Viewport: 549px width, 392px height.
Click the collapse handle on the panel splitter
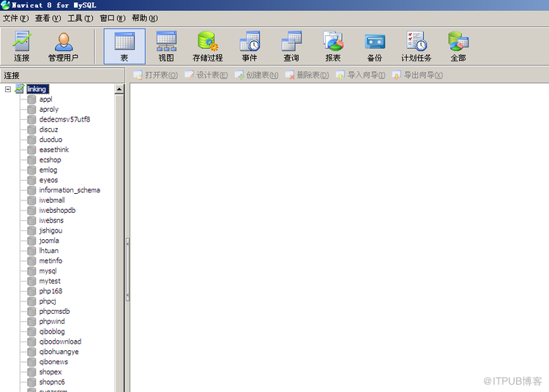[x=127, y=269]
